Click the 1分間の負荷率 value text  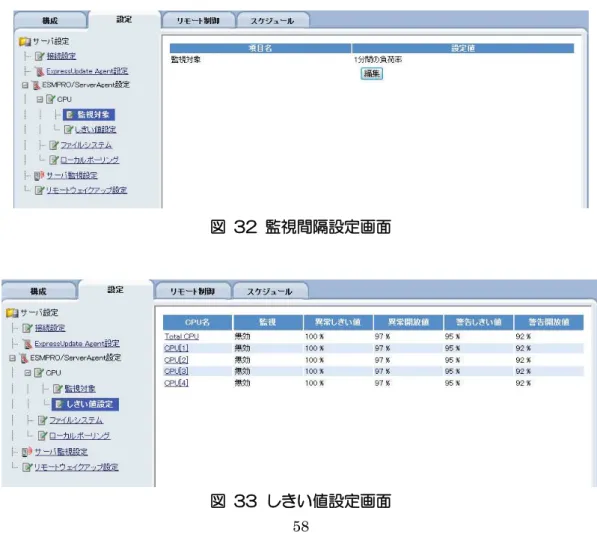(378, 59)
